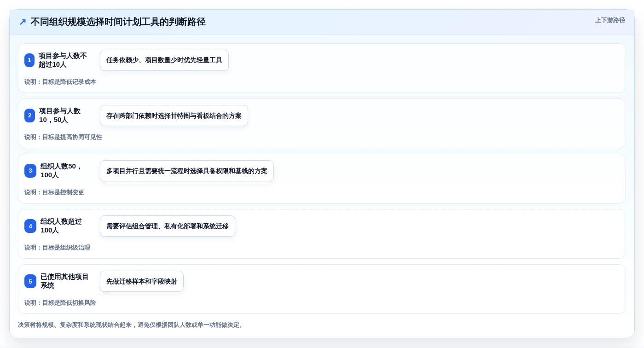
Task: Click note 说明：目标是降低记录成本
Action: coord(60,82)
